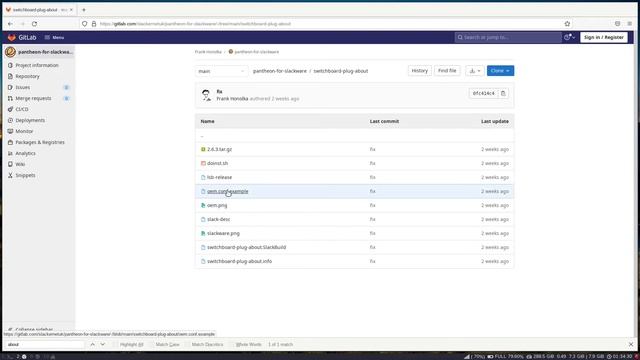Open Issues in sidebar

click(22, 87)
